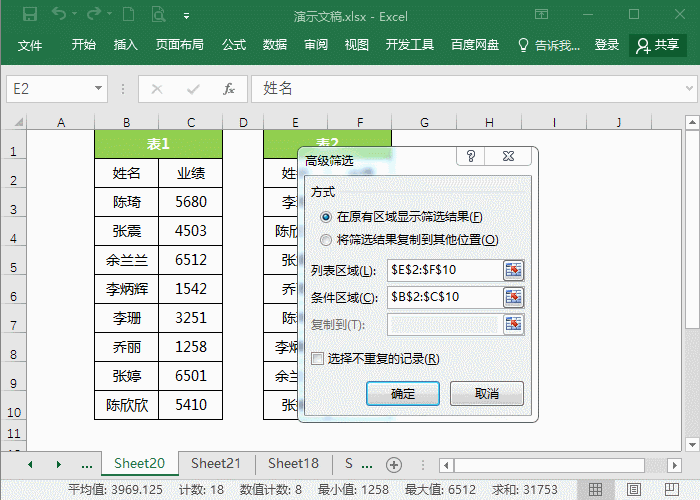Select the Sheet21 worksheet tab
Viewport: 700px width, 500px height.
[x=216, y=463]
